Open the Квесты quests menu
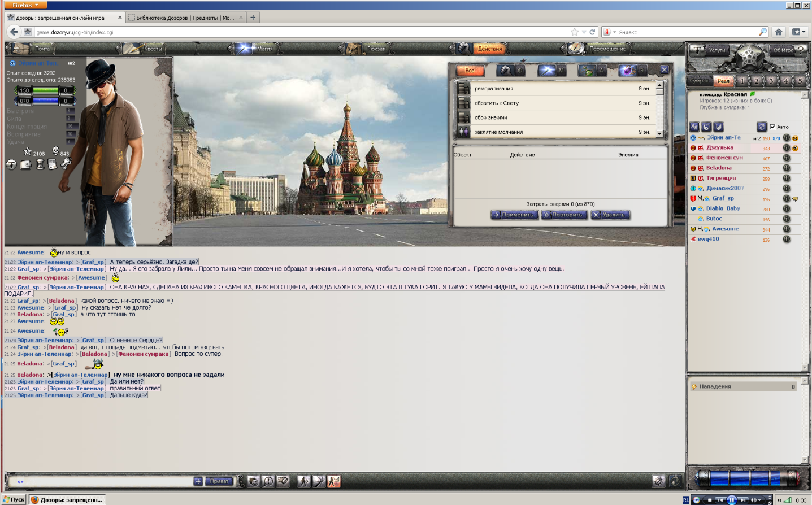The image size is (812, 505). [x=145, y=49]
